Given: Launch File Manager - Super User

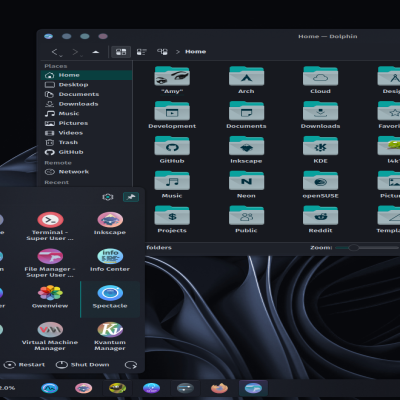Looking at the screenshot, I should [50, 263].
